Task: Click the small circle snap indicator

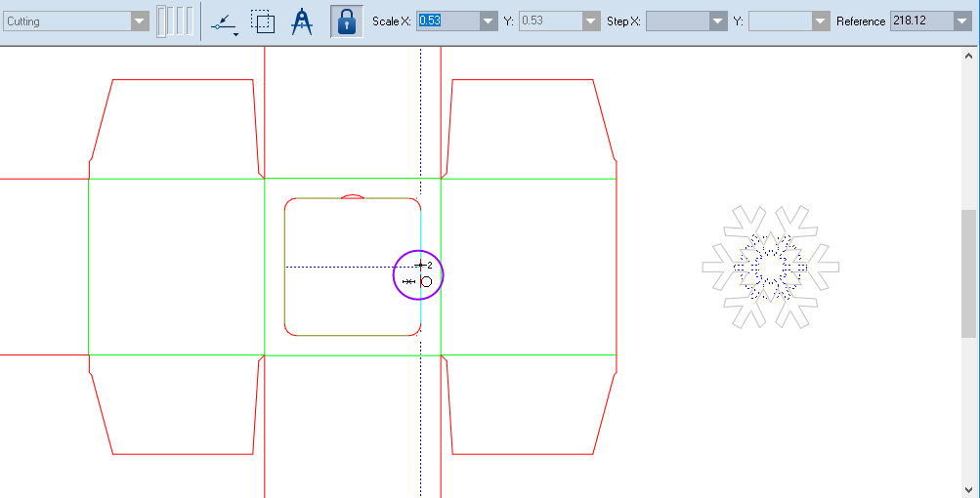Action: pyautogui.click(x=426, y=281)
